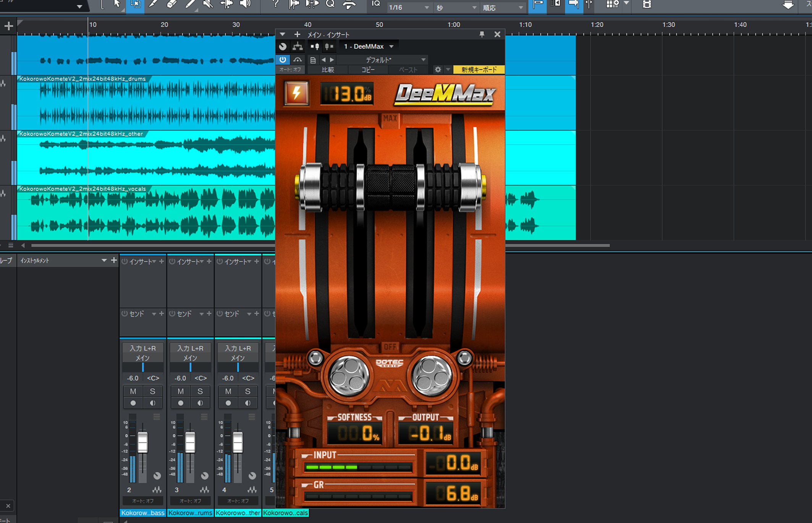812x523 pixels.
Task: Click the SOFTNESS knob in DeeMMax
Action: pos(349,376)
